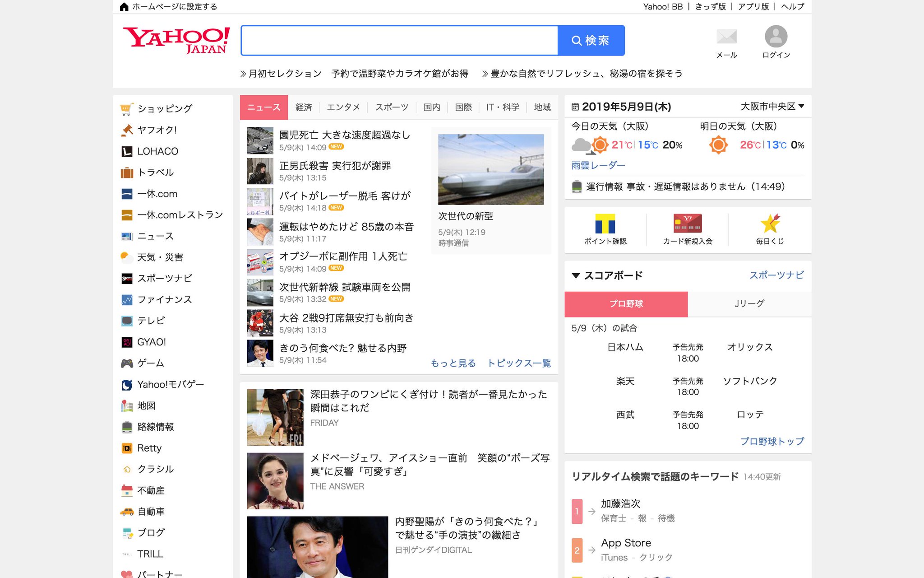Switch to the Jリーグ scoreboard tab

(x=749, y=304)
